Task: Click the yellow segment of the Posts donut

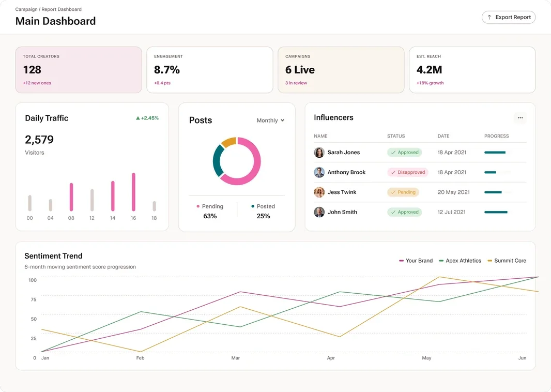Action: (x=229, y=141)
